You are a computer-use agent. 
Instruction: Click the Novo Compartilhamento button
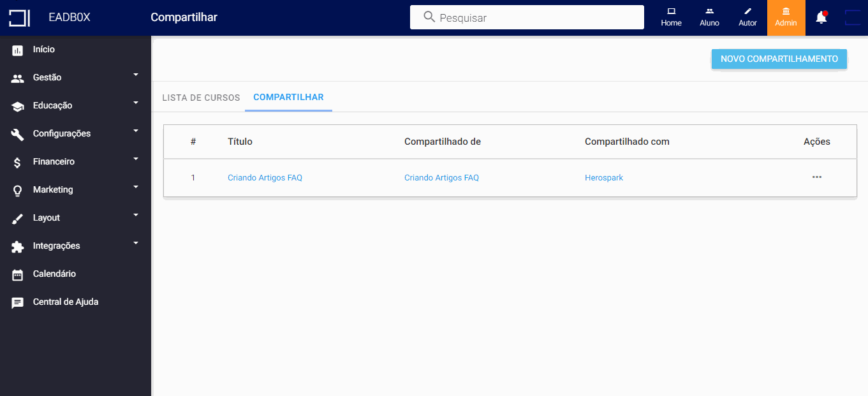[x=779, y=59]
